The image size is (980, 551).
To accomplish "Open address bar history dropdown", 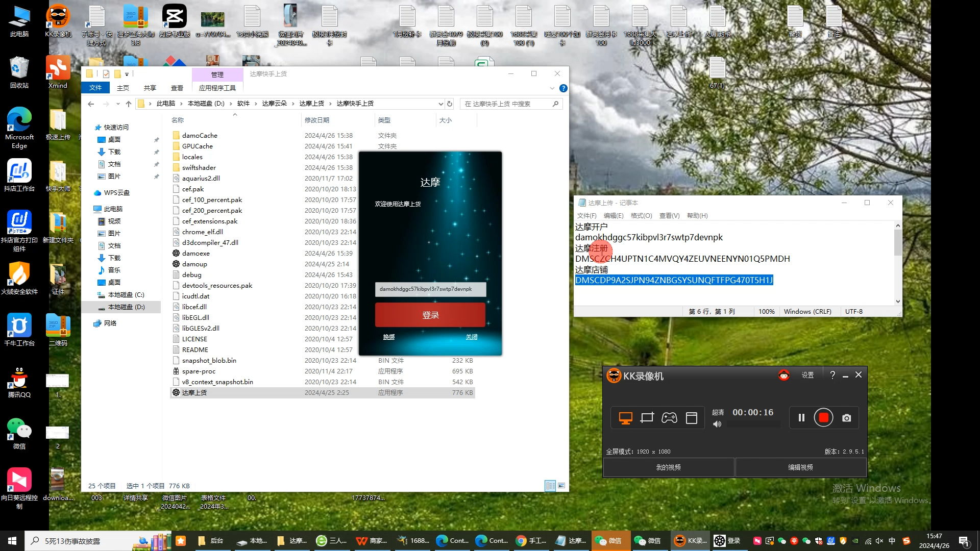I will 440,104.
